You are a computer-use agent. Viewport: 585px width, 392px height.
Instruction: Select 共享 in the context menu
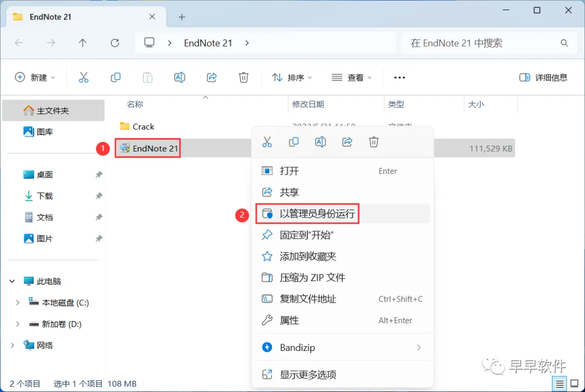point(342,192)
